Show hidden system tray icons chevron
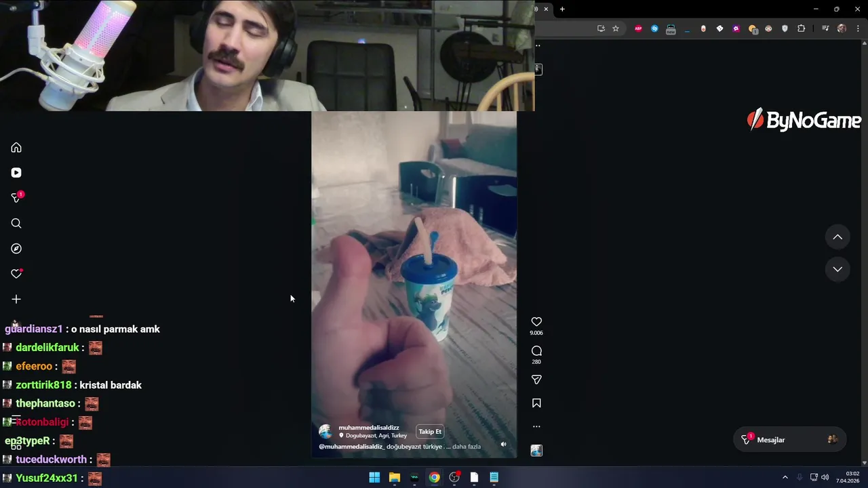The image size is (868, 488). [785, 477]
